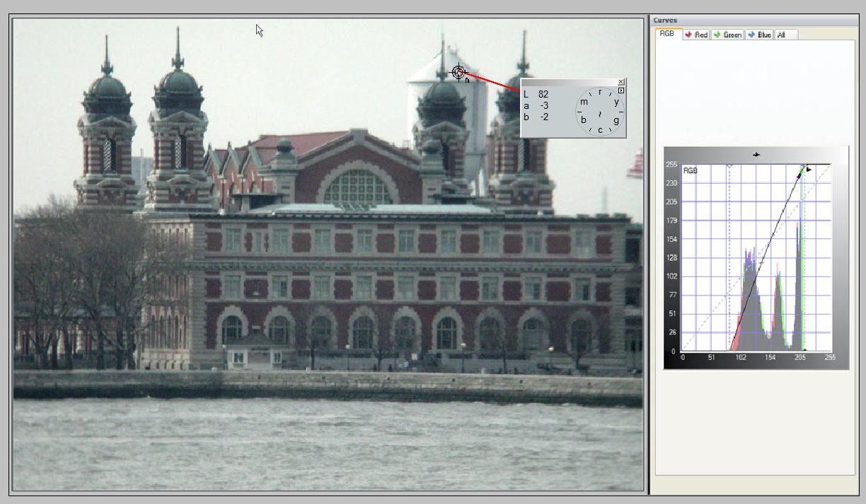Click the top-center curve midpoint arrow handle
The image size is (866, 504).
756,154
